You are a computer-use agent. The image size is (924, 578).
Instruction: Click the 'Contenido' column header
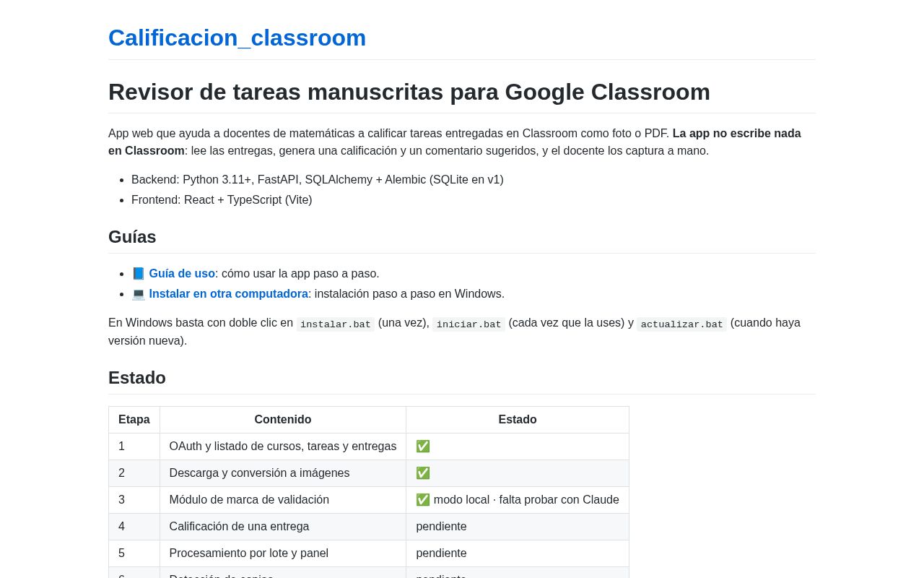[283, 420]
